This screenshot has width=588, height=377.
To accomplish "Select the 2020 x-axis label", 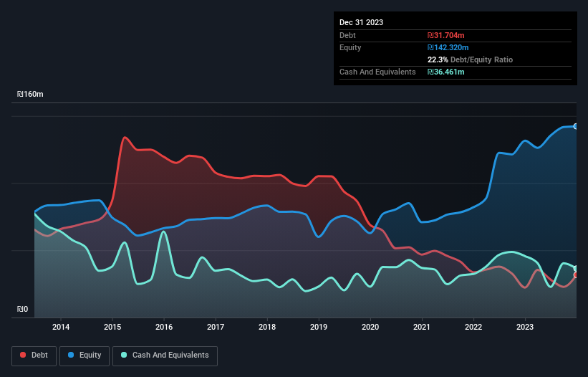I will (x=370, y=327).
